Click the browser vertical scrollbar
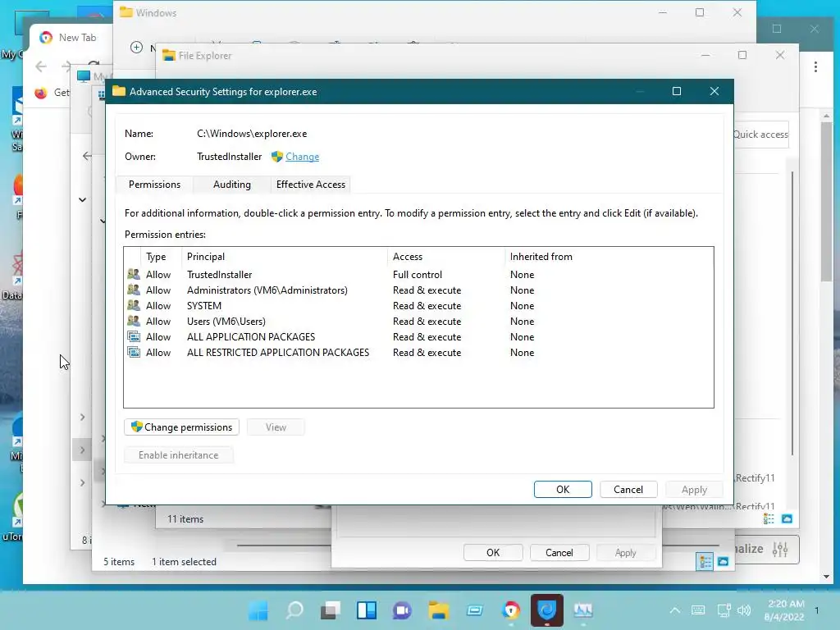The width and height of the screenshot is (840, 630). point(826,201)
